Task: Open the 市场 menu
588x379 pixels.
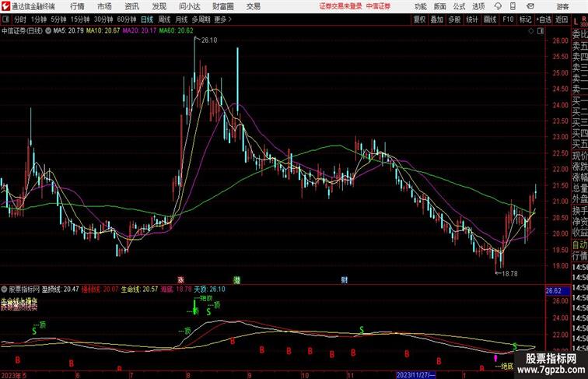Action: tap(104, 6)
